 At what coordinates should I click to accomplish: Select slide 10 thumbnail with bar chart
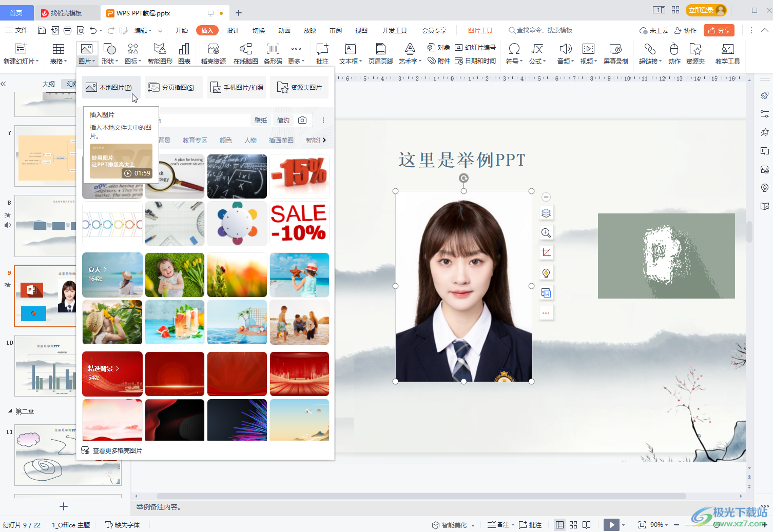pos(46,366)
